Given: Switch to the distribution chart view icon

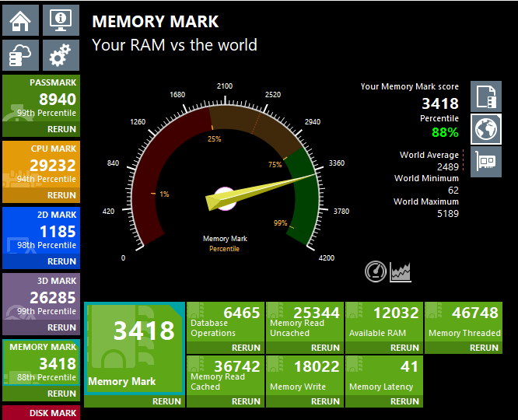Looking at the screenshot, I should pos(401,272).
